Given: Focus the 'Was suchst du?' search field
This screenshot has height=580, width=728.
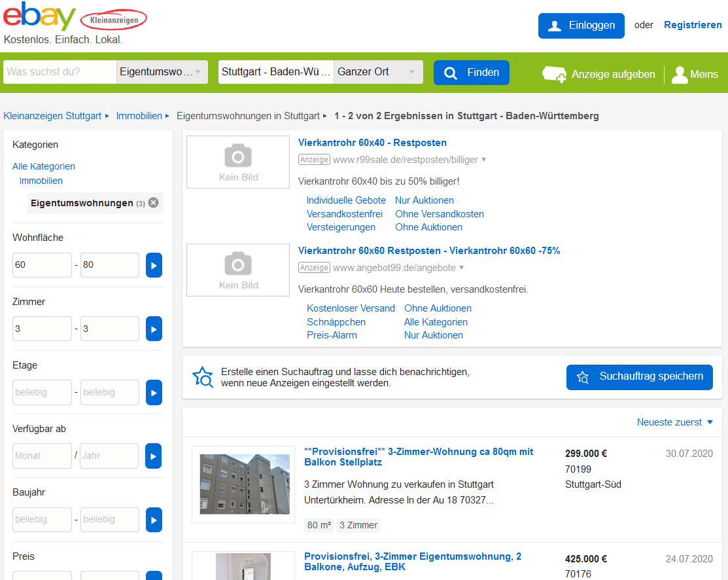Looking at the screenshot, I should tap(60, 72).
